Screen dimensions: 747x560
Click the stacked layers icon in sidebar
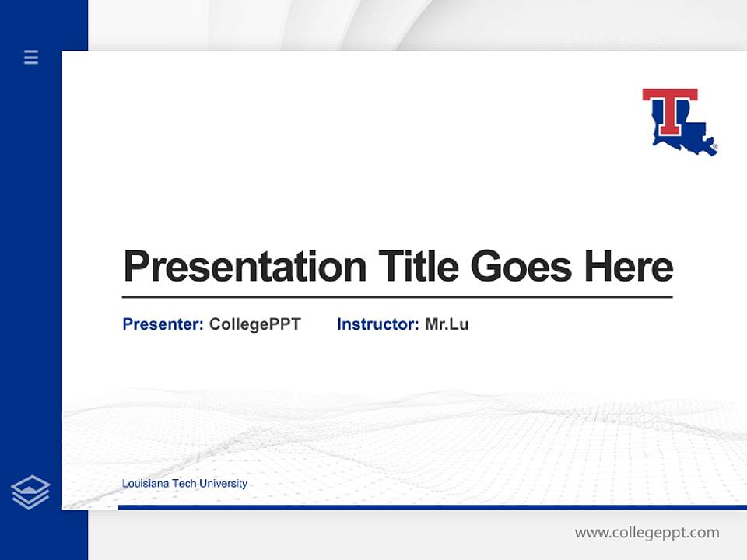(30, 492)
